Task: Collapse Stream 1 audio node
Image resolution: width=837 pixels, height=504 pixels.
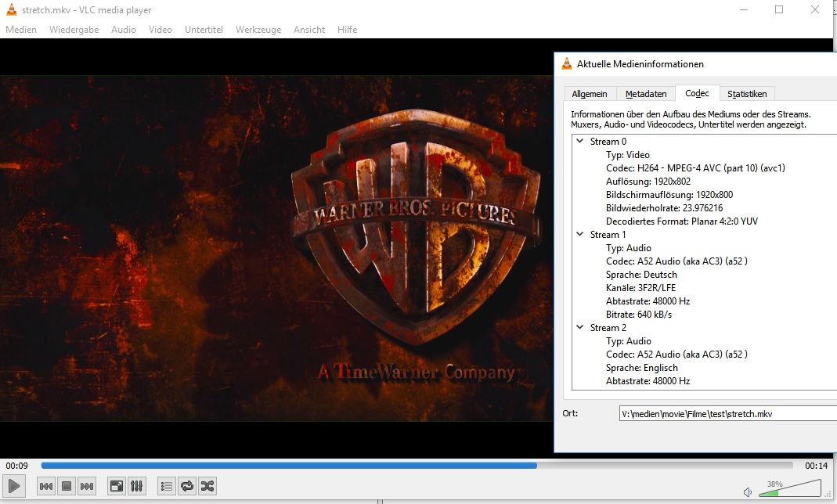Action: (x=579, y=235)
